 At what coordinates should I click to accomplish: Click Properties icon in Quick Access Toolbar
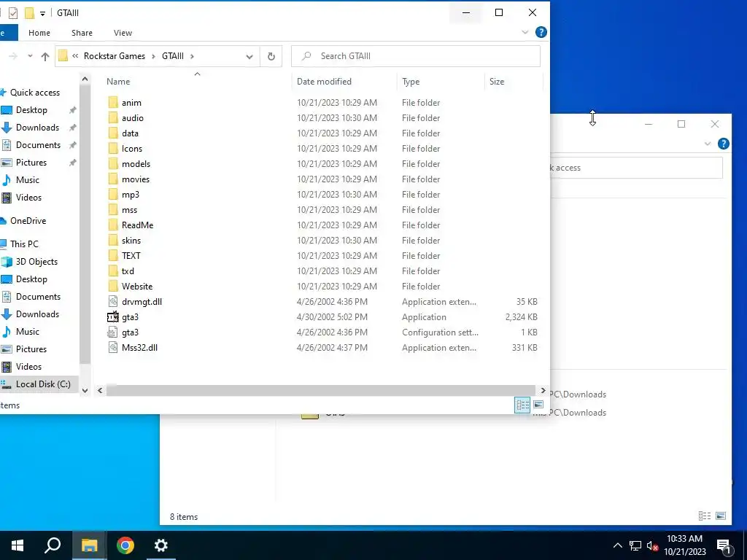pyautogui.click(x=13, y=13)
